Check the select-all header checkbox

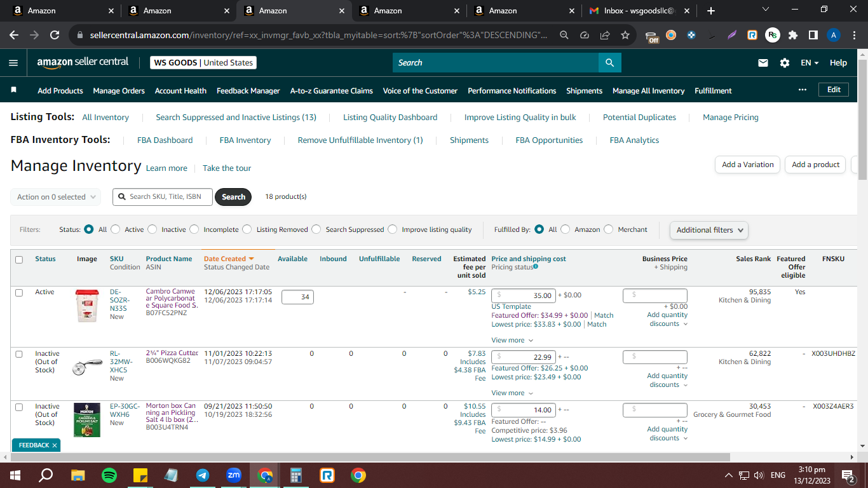(x=19, y=259)
